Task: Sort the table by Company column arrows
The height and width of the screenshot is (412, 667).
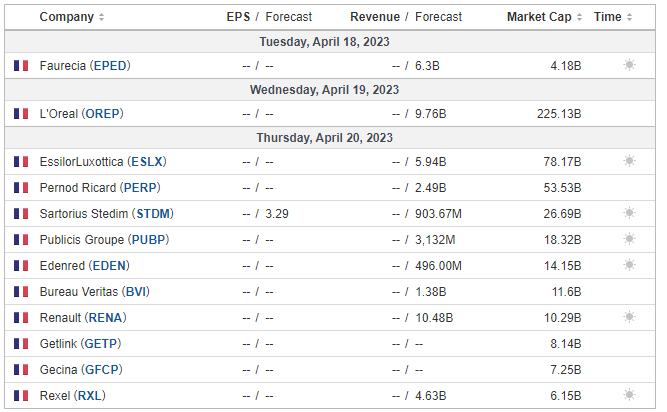Action: point(101,17)
